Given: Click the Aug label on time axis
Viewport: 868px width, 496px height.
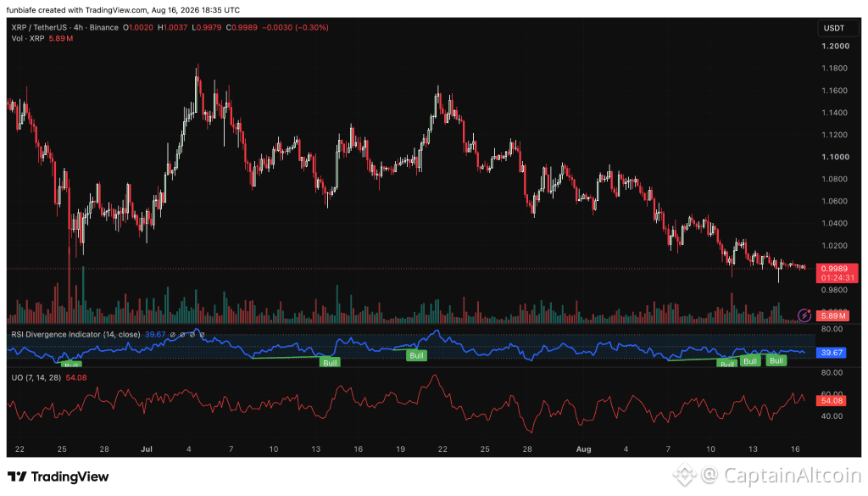Looking at the screenshot, I should [x=583, y=449].
